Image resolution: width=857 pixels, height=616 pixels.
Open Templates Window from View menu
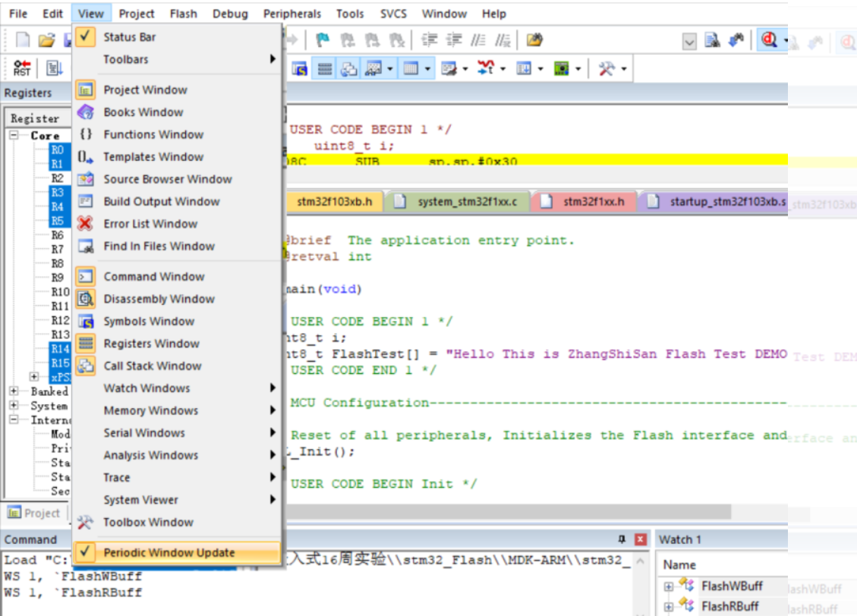tap(177, 157)
